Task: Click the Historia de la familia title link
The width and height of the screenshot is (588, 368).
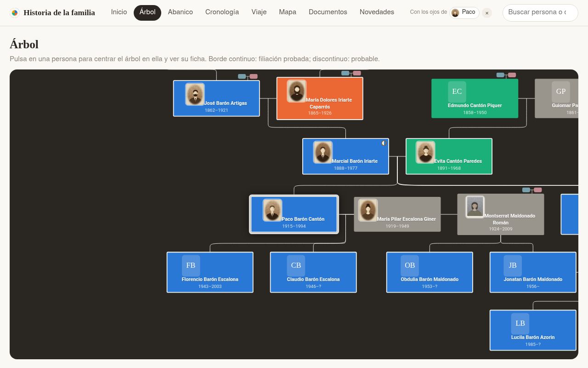Action: pyautogui.click(x=59, y=13)
